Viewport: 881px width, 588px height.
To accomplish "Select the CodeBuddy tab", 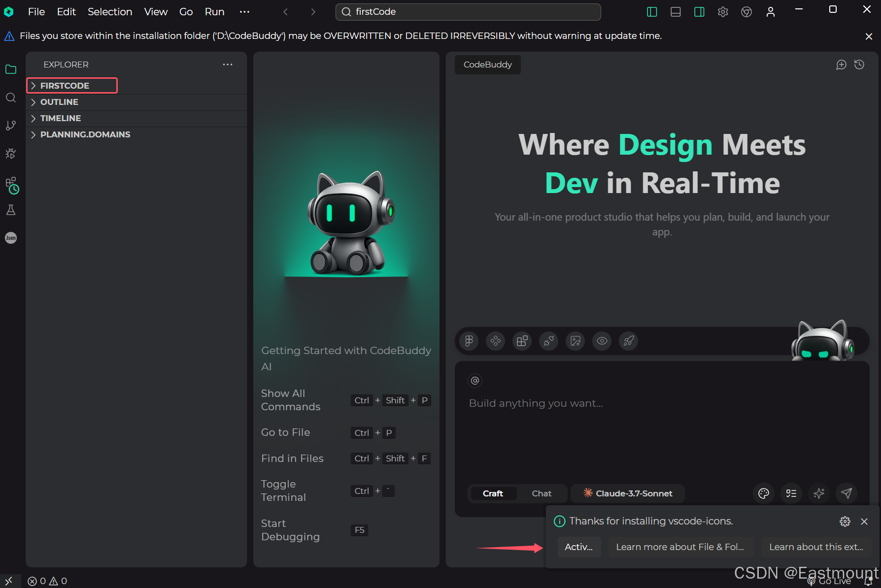I will [488, 65].
